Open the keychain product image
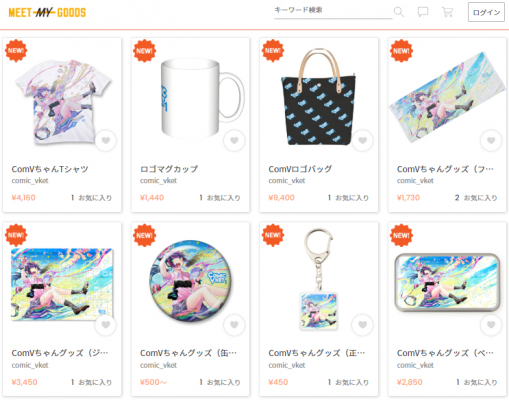509x400 pixels. point(319,279)
